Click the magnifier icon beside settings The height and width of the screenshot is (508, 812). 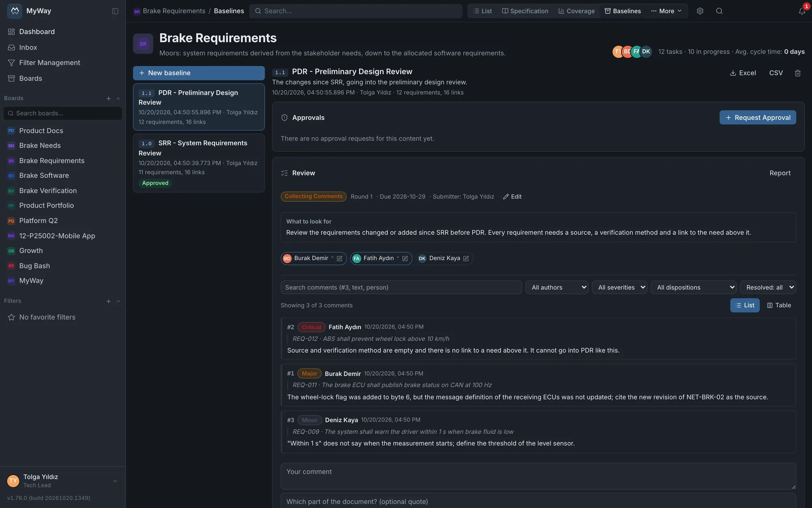[x=719, y=11]
